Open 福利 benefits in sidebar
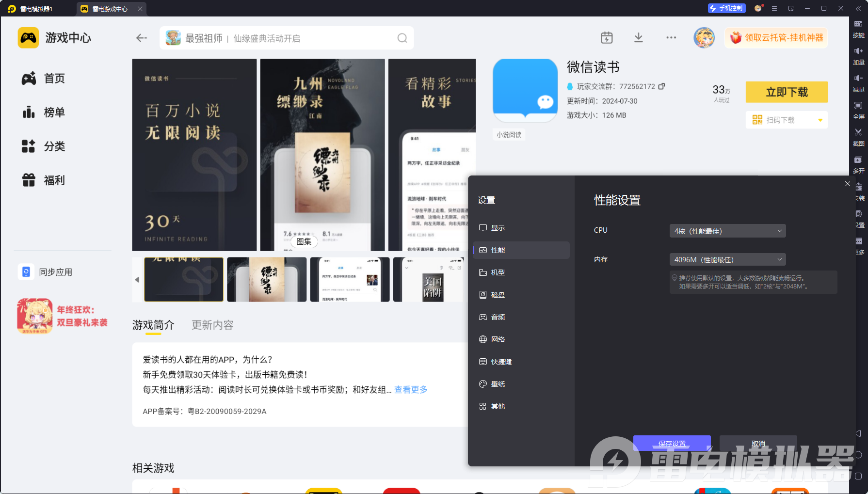This screenshot has height=494, width=868. tap(43, 180)
